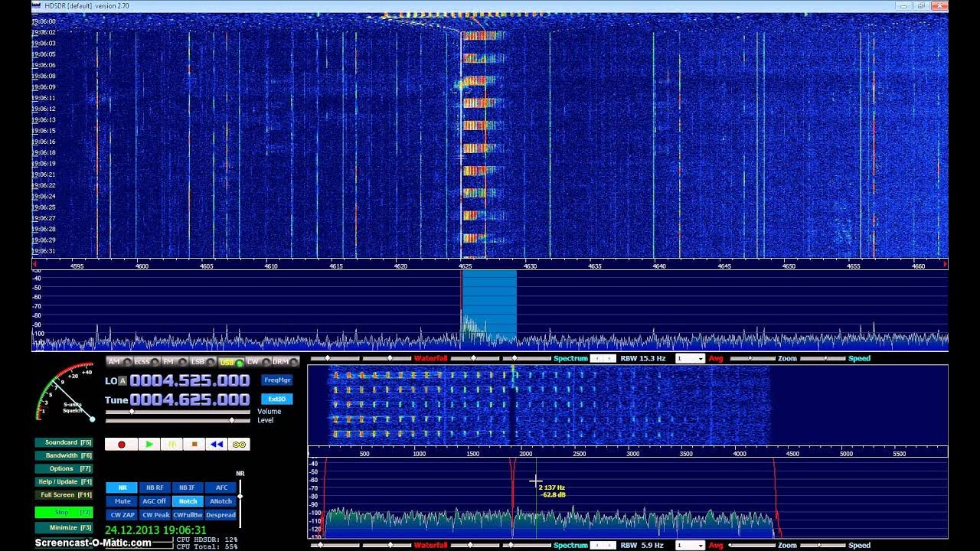Viewport: 980px width, 551px height.
Task: Toggle the NB IF noise blanker
Action: (188, 487)
